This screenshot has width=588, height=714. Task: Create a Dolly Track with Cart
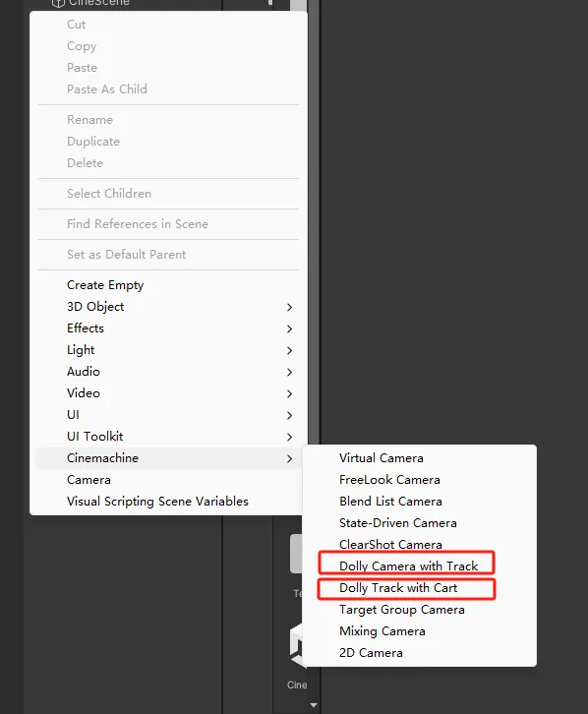(419, 588)
